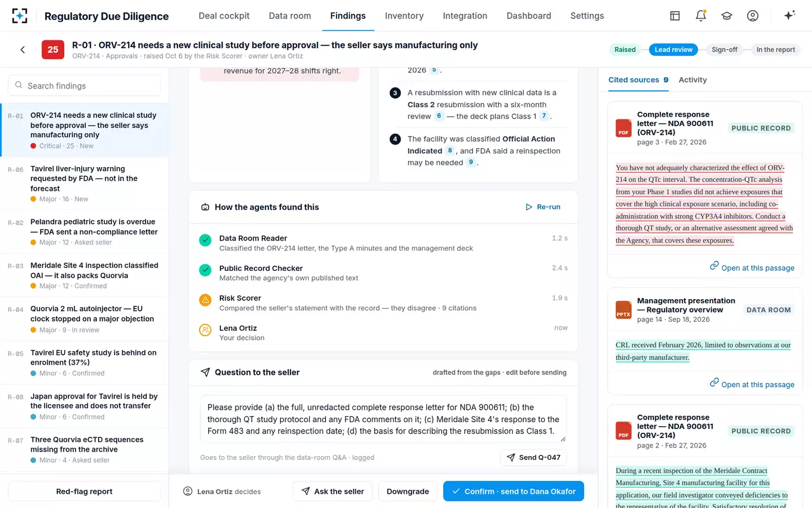Open the notifications bell
Image resolution: width=812 pixels, height=508 pixels.
coord(701,16)
